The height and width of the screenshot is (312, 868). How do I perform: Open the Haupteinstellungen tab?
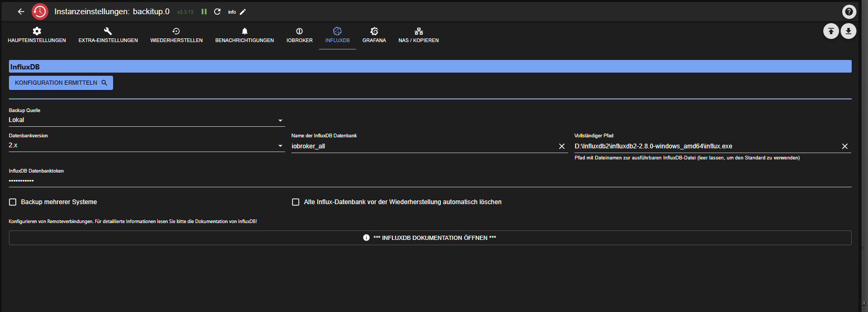coord(37,35)
